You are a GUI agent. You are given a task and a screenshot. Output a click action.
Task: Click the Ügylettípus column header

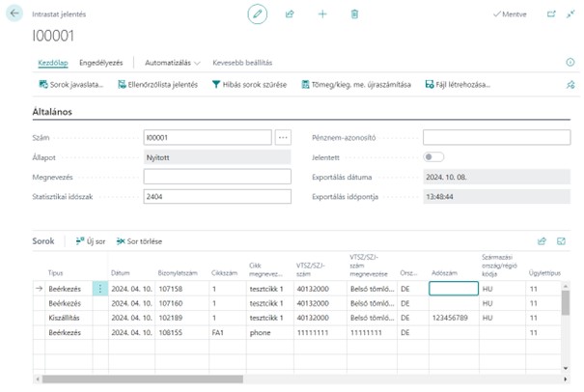(544, 273)
